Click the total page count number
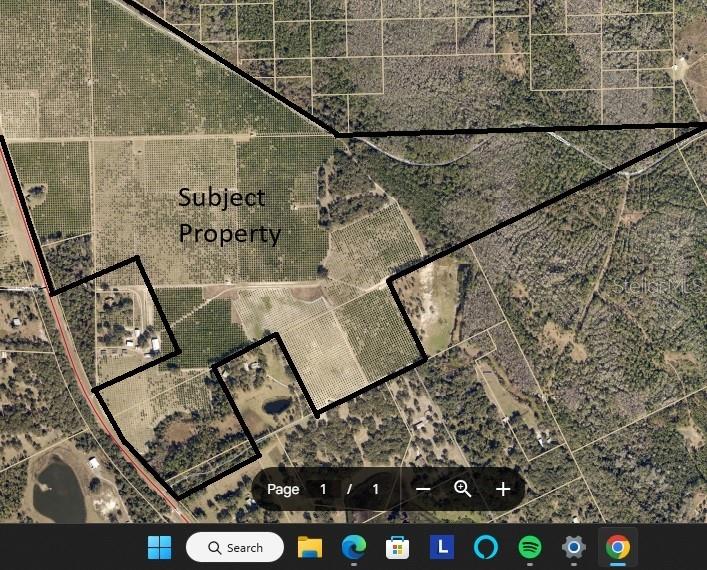This screenshot has width=707, height=570. click(x=376, y=489)
